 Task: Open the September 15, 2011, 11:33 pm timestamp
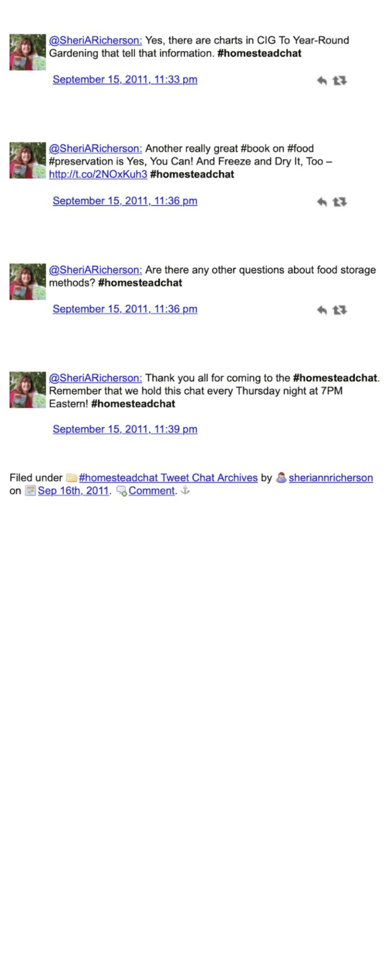125,80
